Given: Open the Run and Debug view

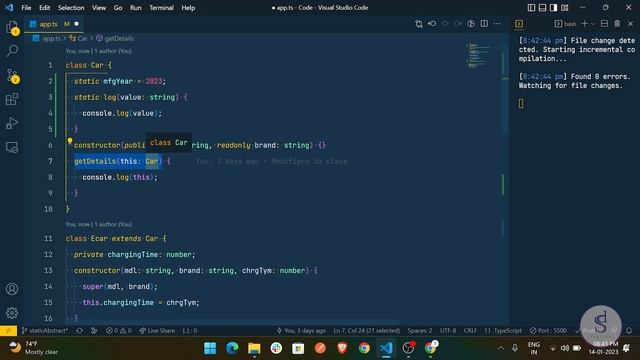Looking at the screenshot, I should tap(12, 123).
